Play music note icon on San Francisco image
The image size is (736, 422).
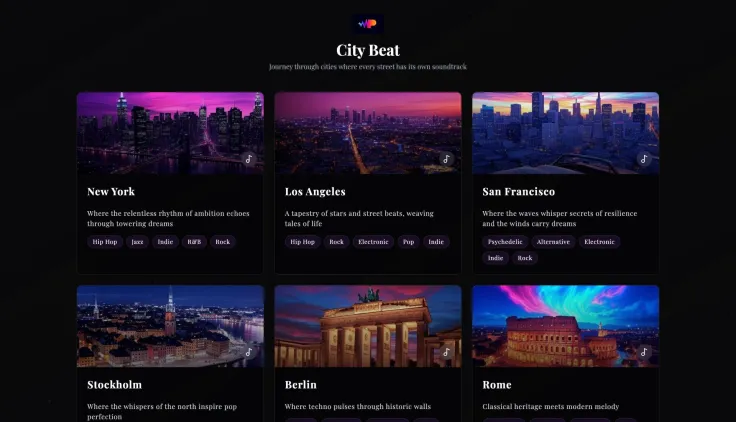point(644,159)
